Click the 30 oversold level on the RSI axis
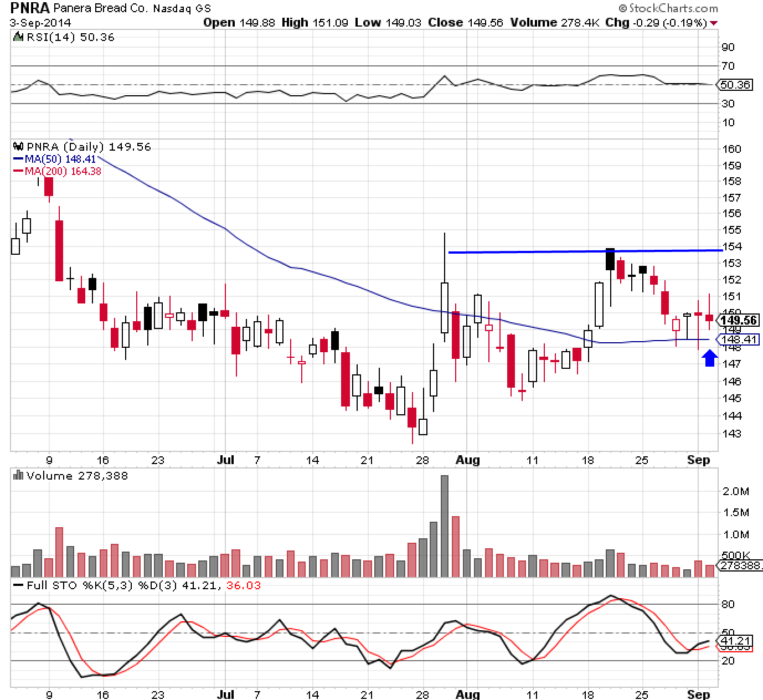The width and height of the screenshot is (763, 700). (x=728, y=104)
